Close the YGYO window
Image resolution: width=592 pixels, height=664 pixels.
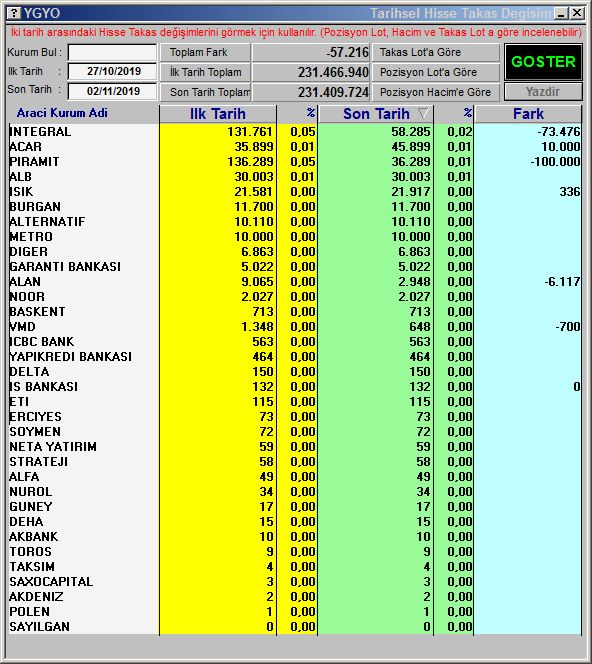click(577, 14)
